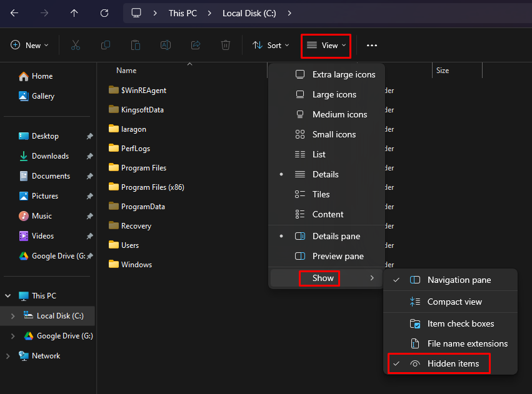Viewport: 532px width, 394px height.
Task: Refresh the current folder
Action: point(104,13)
